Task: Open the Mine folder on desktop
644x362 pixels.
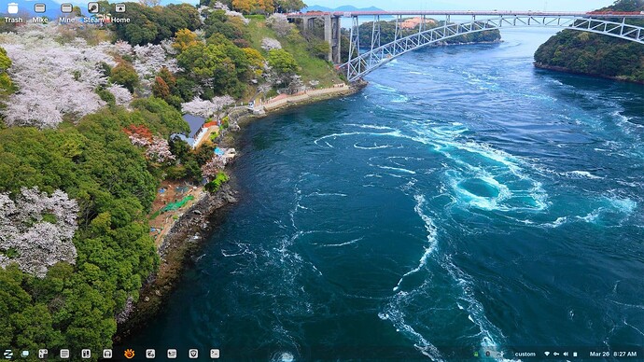Action: point(66,12)
